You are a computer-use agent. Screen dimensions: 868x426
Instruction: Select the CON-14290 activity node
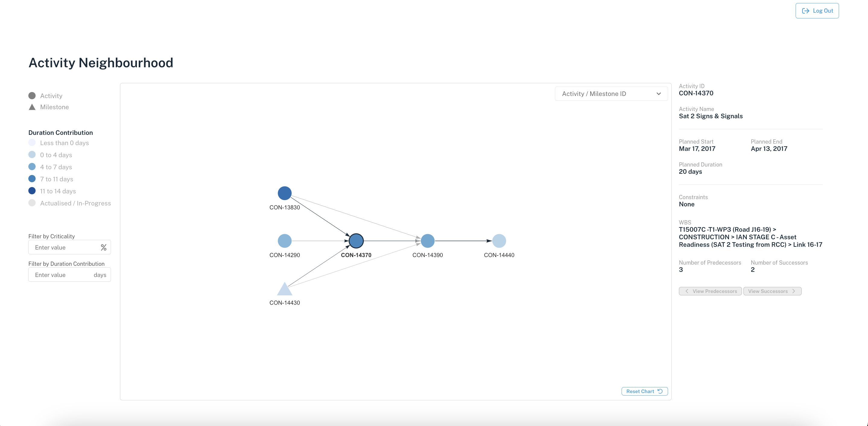click(x=284, y=241)
